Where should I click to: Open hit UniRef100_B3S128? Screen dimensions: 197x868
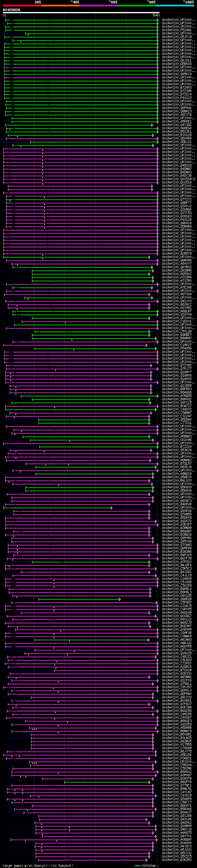tap(177, 135)
